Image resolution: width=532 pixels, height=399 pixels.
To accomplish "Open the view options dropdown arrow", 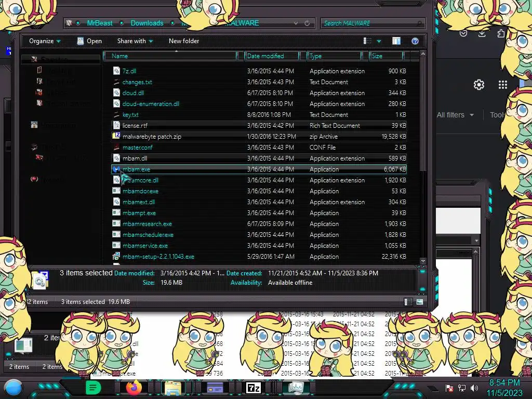I will pos(379,41).
